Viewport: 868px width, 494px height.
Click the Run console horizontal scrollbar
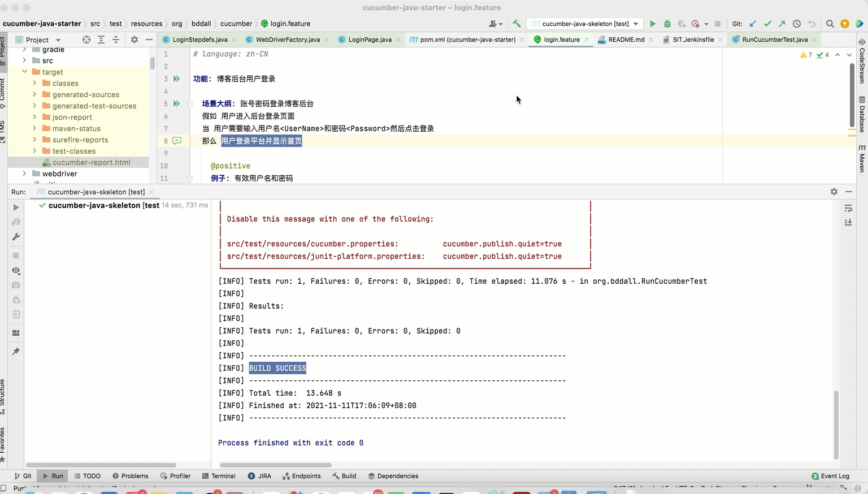tap(275, 465)
